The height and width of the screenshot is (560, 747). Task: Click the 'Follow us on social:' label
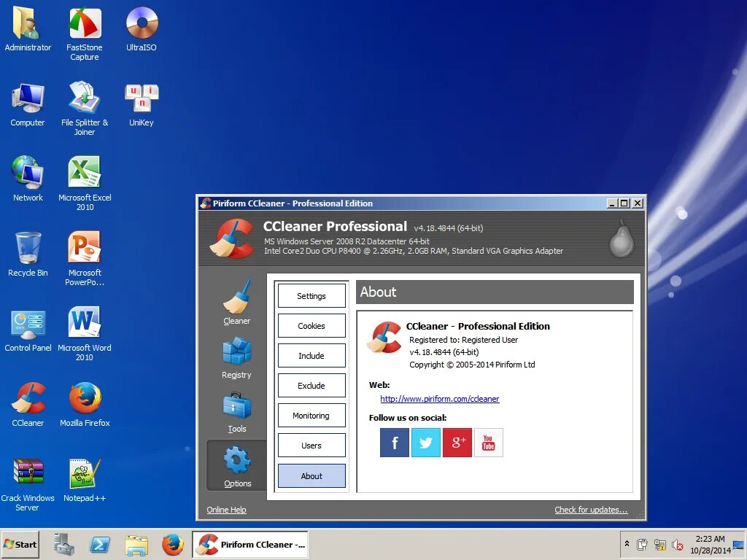pos(408,418)
